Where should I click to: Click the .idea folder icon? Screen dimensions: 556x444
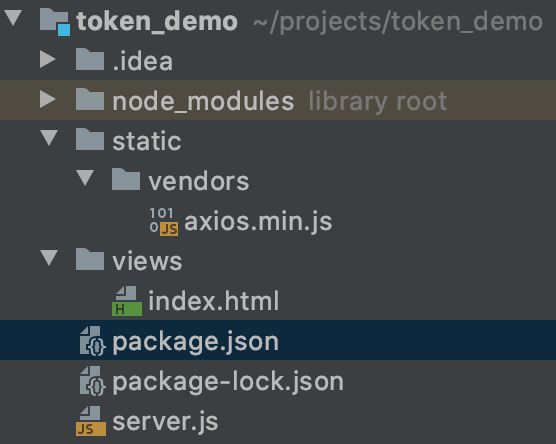(x=90, y=59)
